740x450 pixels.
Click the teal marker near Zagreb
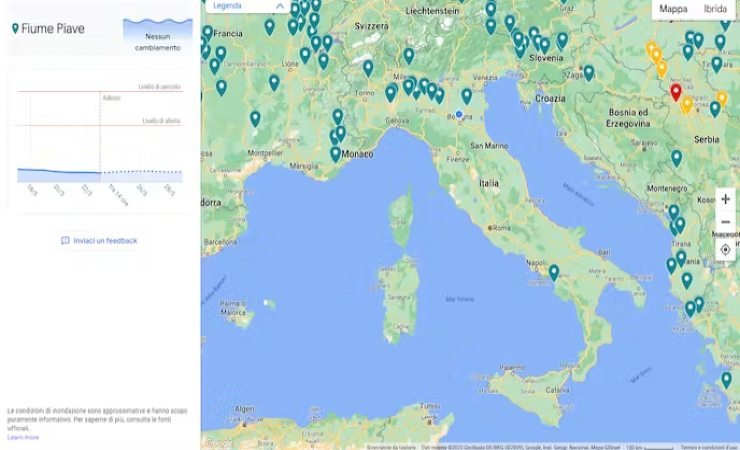click(x=588, y=72)
